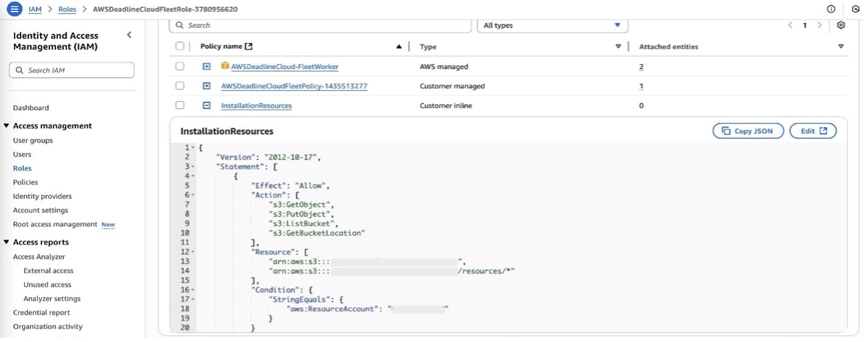The image size is (868, 342).
Task: Collapse the InstallationResources policy row
Action: pos(206,106)
